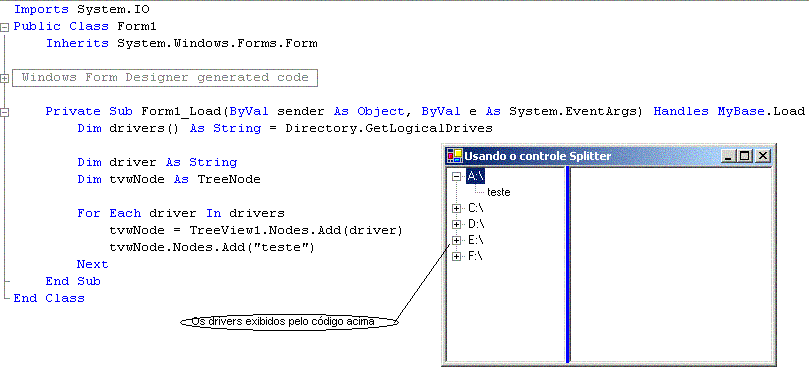809x368 pixels.
Task: Expand Windows Form Designer generated code
Action: click(x=5, y=78)
